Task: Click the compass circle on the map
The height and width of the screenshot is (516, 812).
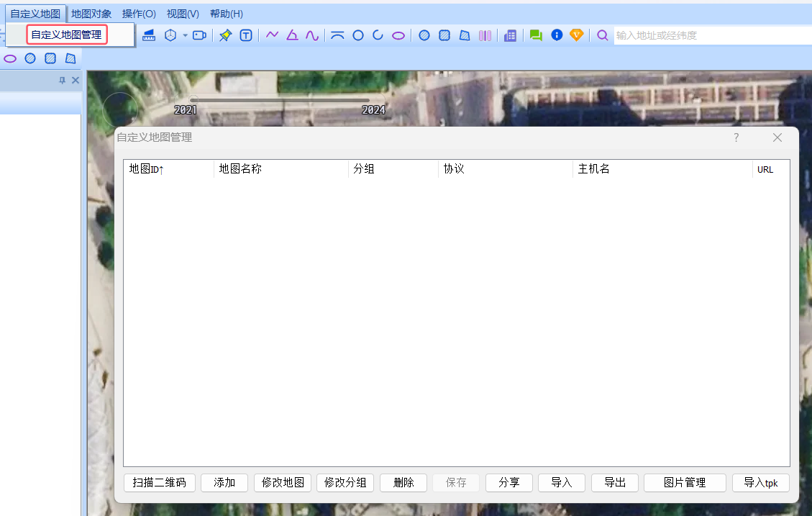Action: coord(120,110)
